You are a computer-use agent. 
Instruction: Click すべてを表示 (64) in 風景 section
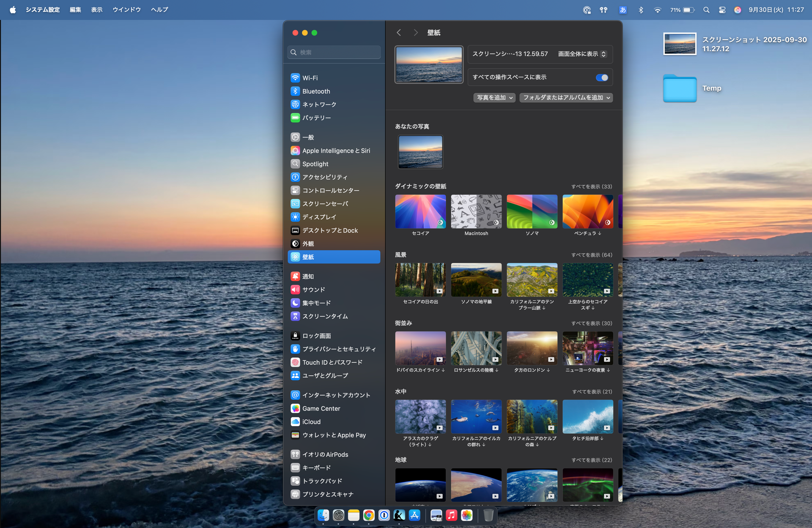(591, 255)
